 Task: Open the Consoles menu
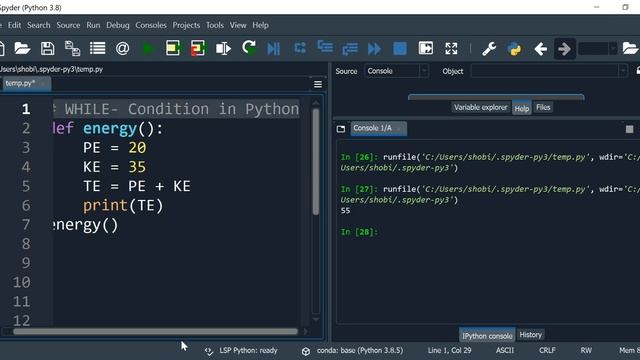click(x=151, y=25)
